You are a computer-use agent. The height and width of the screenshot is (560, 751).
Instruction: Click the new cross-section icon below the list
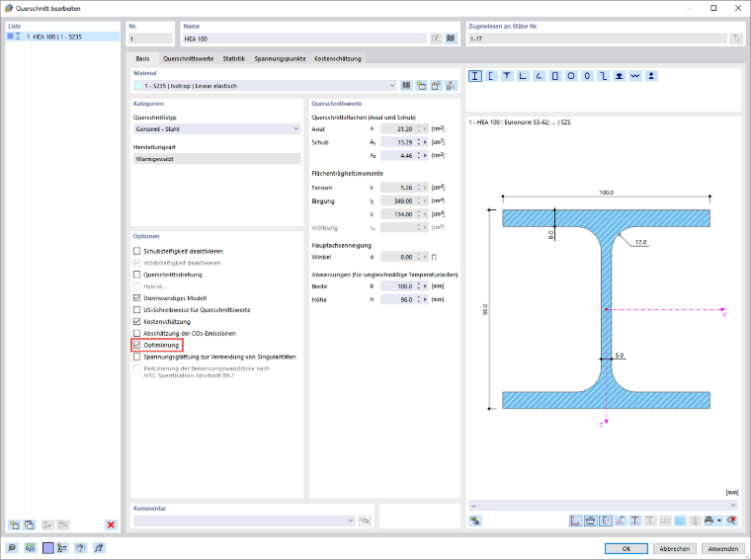pyautogui.click(x=15, y=524)
